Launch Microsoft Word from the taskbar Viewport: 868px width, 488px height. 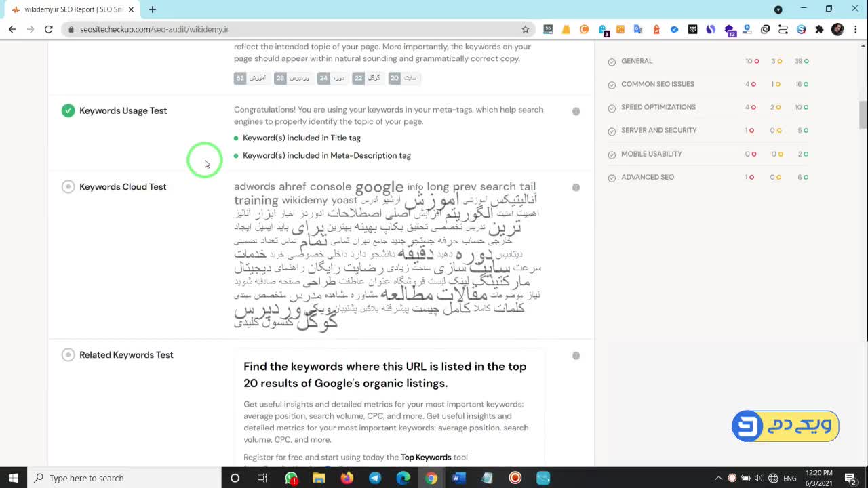tap(458, 478)
